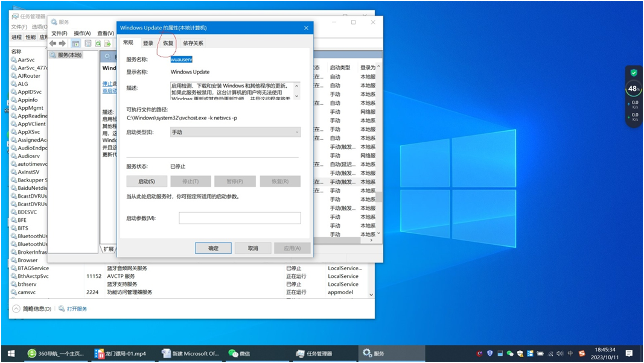Click 启动(S) button to start service
The image size is (644, 363).
pos(147,181)
